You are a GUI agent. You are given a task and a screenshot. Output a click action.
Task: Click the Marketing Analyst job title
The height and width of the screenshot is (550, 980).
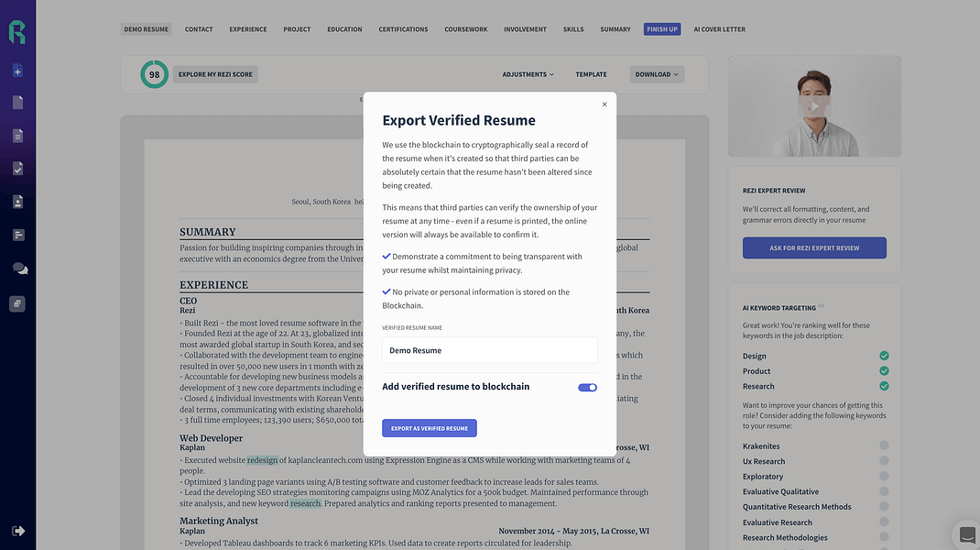coord(219,521)
